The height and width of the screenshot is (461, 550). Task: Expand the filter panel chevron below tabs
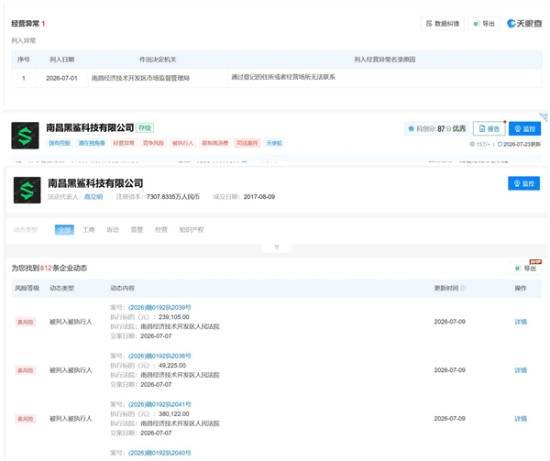point(276,247)
